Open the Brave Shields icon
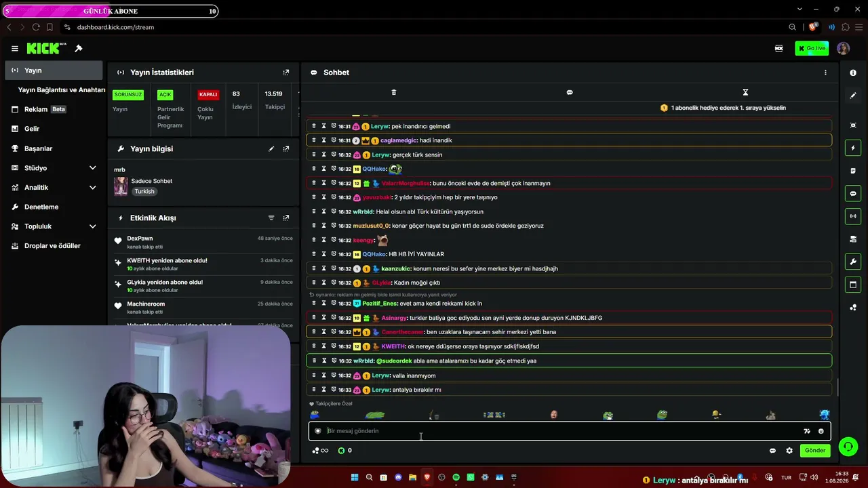 click(x=813, y=27)
